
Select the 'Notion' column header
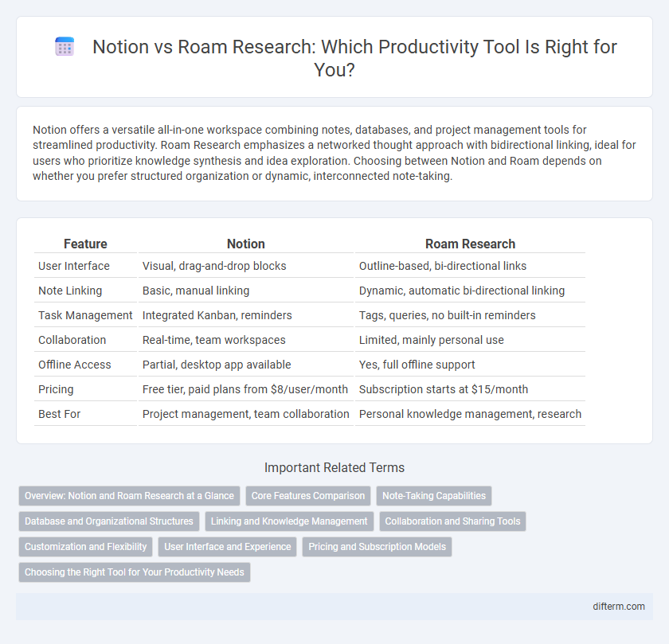click(246, 244)
